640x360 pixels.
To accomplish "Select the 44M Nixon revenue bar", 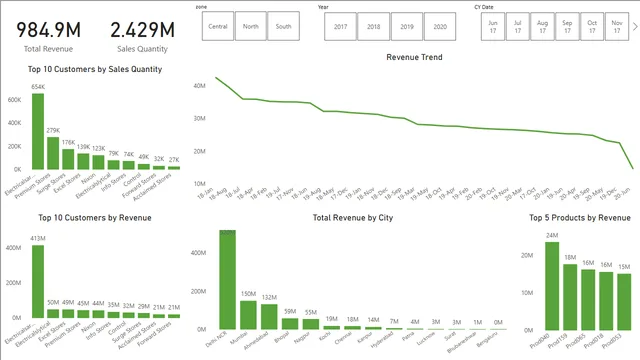I will [x=98, y=314].
